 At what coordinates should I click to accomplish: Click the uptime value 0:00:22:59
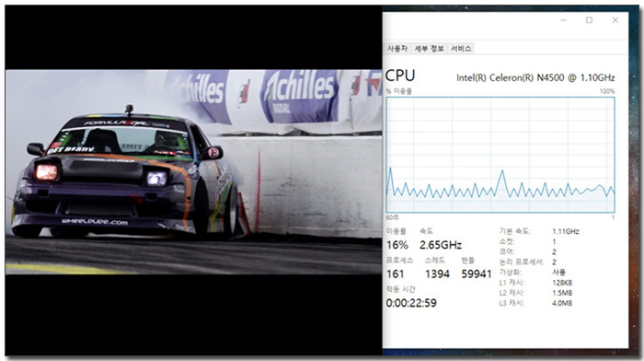pyautogui.click(x=411, y=303)
